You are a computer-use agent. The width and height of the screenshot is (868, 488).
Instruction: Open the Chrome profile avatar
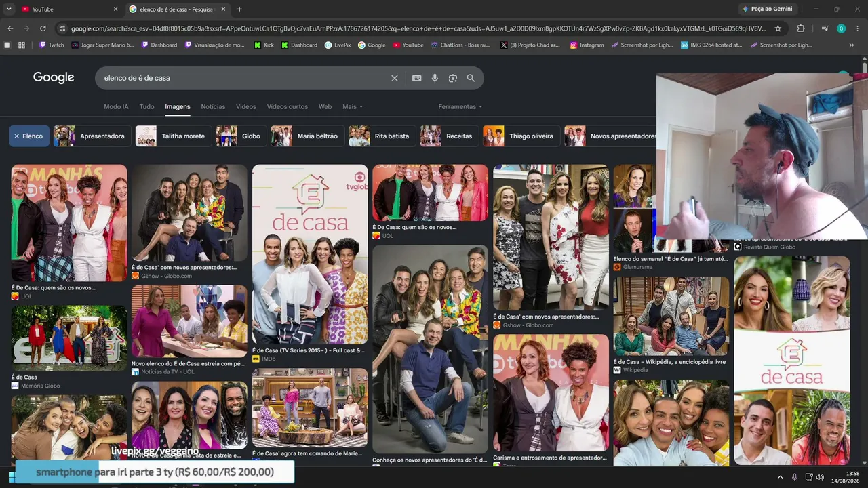(x=841, y=28)
